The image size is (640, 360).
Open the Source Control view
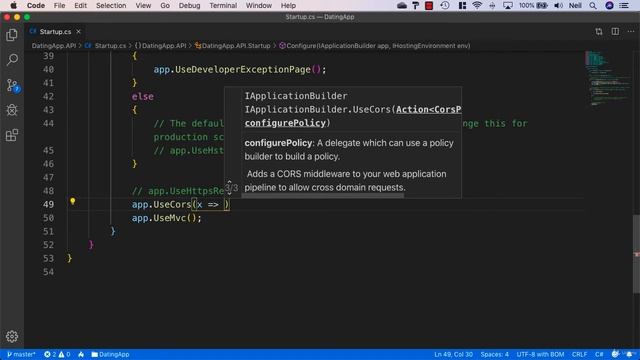point(12,85)
